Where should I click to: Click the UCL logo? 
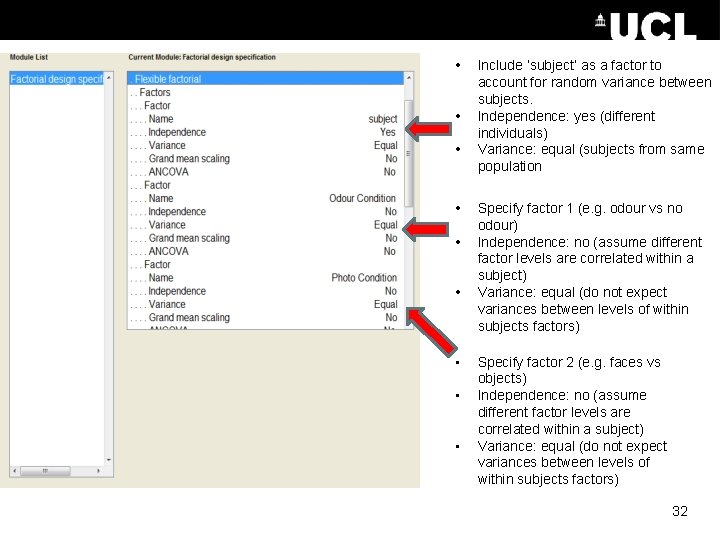pyautogui.click(x=646, y=26)
